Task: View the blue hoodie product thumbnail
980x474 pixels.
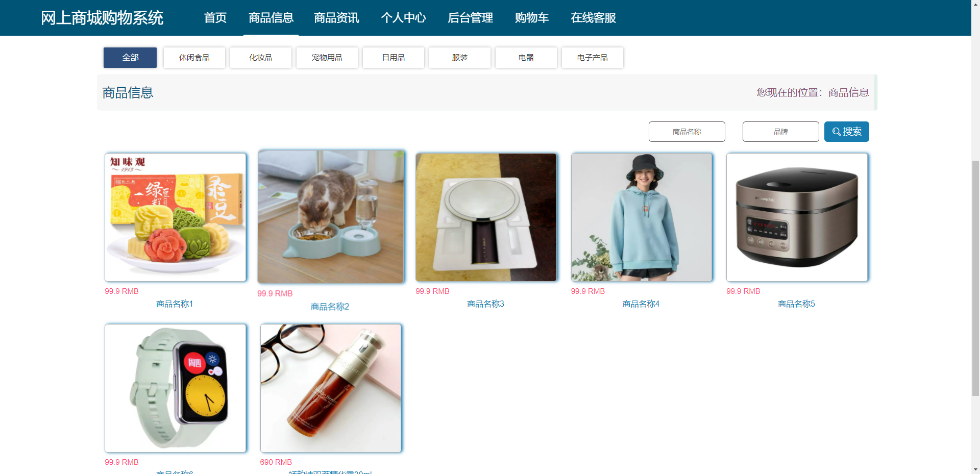Action: pos(642,217)
